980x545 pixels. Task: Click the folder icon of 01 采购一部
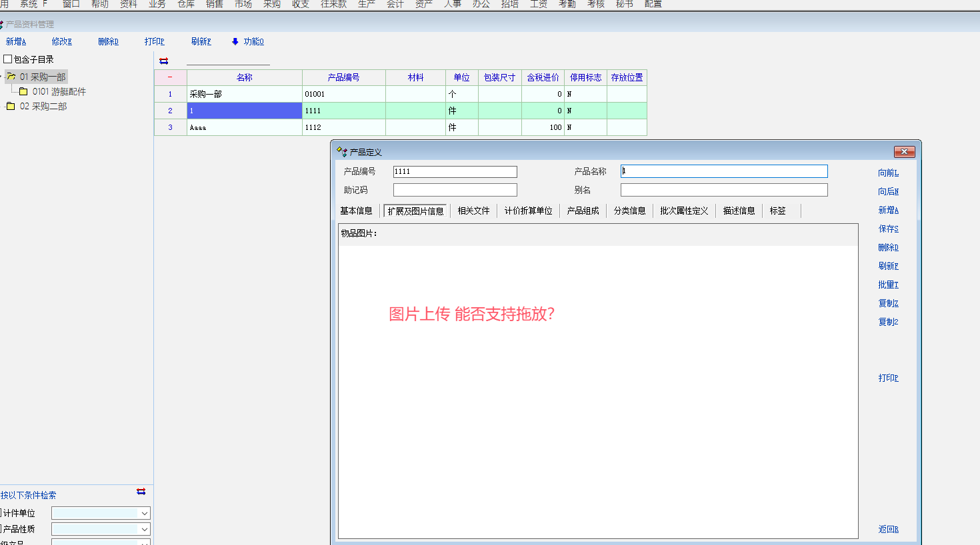coord(11,77)
